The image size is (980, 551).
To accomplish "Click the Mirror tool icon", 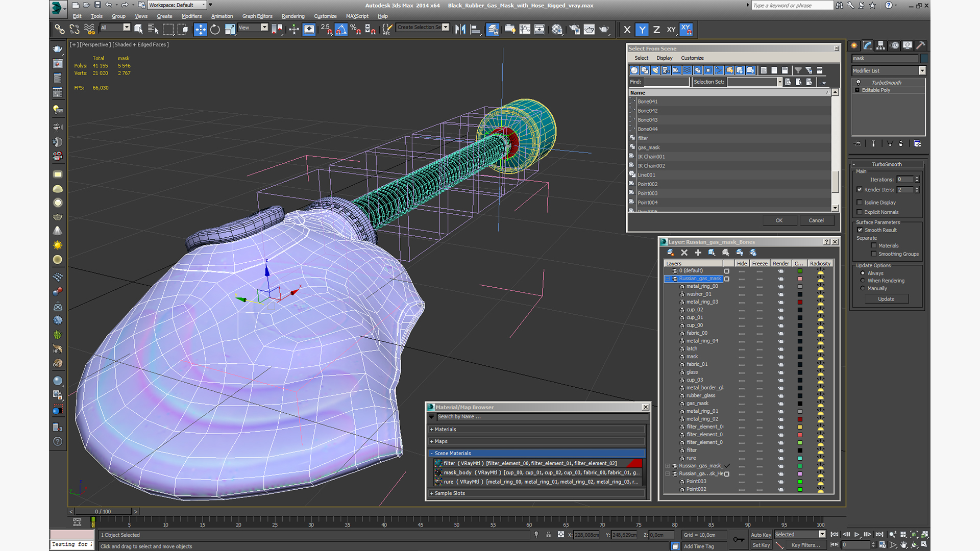I will tap(460, 30).
